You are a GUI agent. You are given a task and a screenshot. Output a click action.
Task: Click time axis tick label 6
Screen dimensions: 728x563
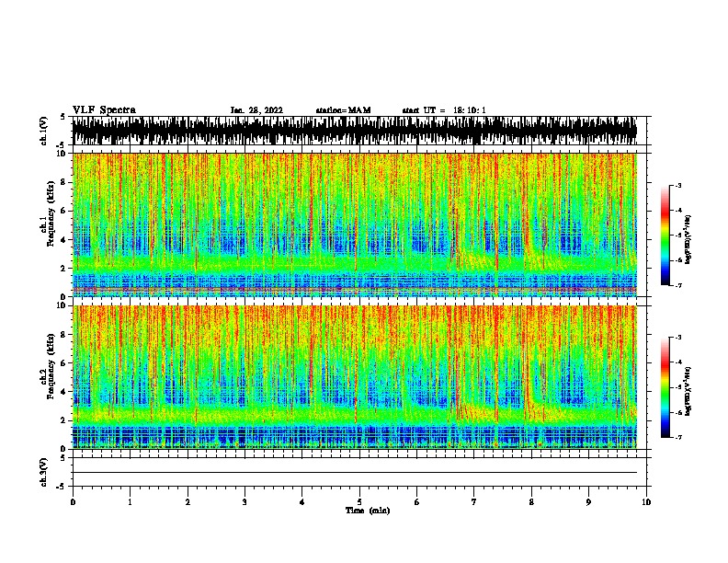pos(417,502)
